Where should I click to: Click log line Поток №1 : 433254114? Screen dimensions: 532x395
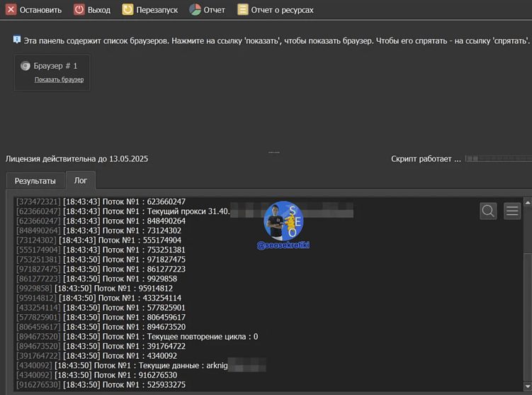click(98, 299)
